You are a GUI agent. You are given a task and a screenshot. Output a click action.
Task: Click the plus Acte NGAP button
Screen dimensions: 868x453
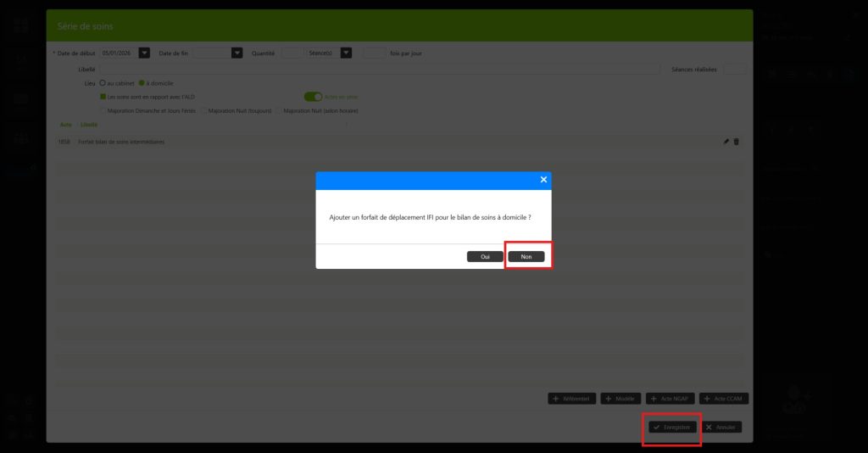[x=670, y=399]
